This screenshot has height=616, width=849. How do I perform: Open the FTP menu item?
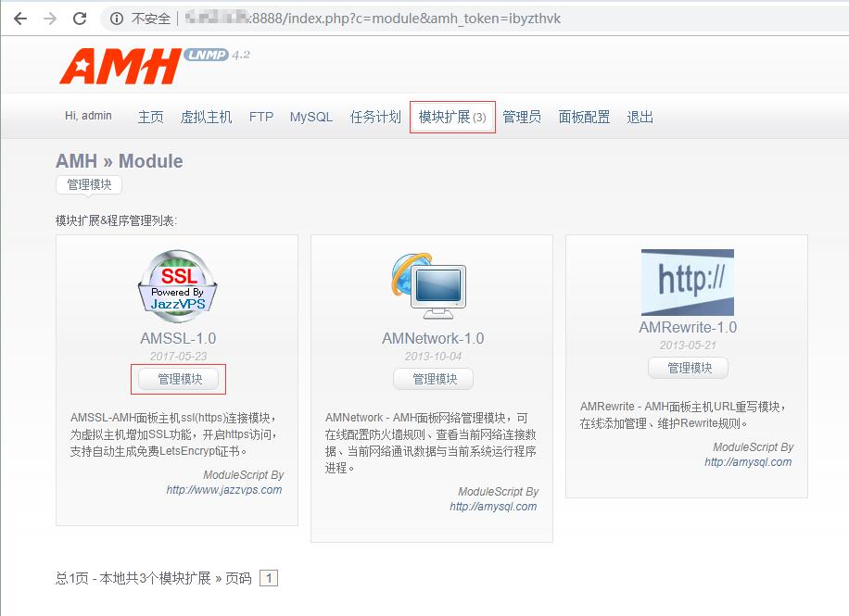click(261, 117)
